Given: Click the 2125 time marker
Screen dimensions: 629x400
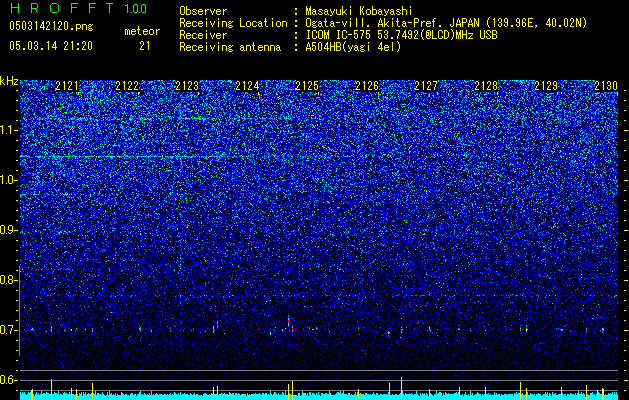Looking at the screenshot, I should [x=307, y=86].
